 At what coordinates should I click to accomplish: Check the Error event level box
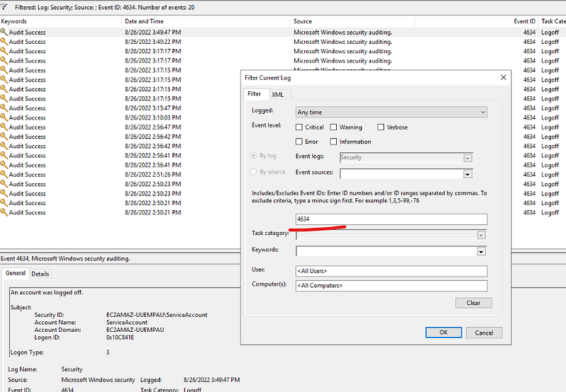click(x=299, y=142)
